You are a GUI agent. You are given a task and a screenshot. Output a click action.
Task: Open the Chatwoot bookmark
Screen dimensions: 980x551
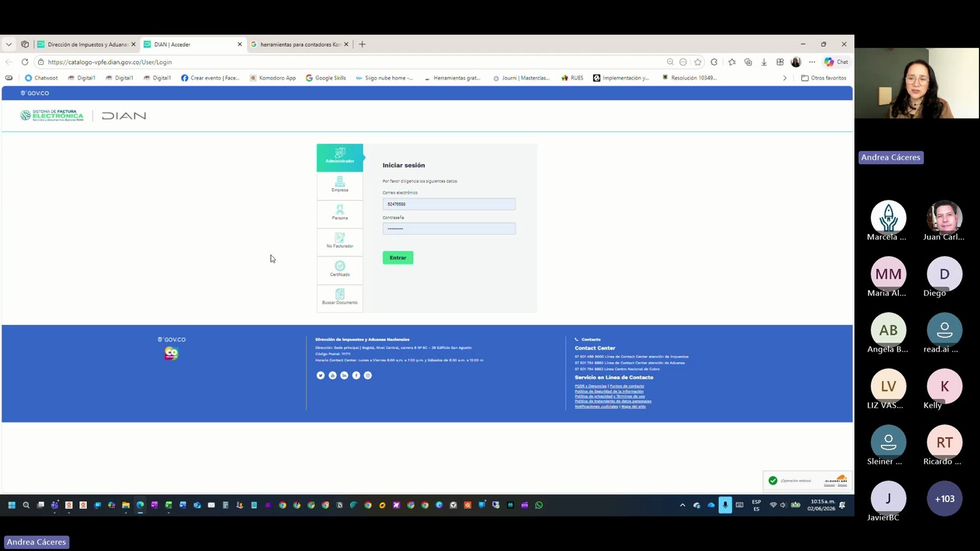[x=41, y=78]
